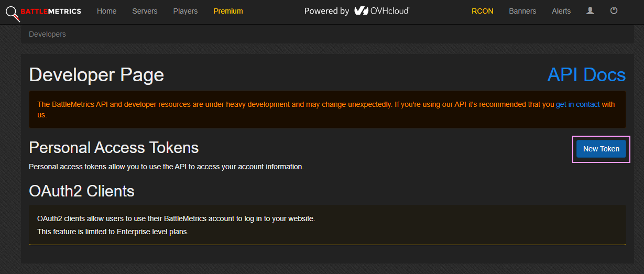Image resolution: width=644 pixels, height=274 pixels.
Task: Open the Banners page
Action: click(522, 11)
